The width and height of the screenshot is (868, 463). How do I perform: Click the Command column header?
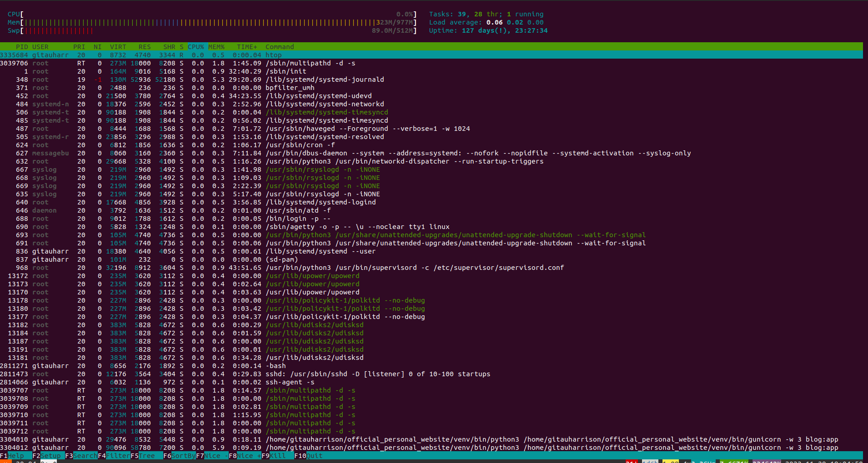tap(280, 47)
